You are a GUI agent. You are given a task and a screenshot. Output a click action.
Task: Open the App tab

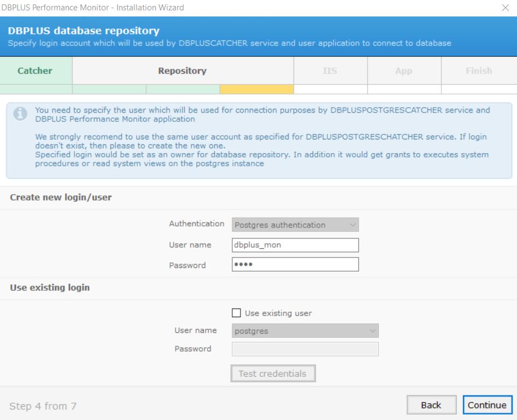(x=404, y=71)
